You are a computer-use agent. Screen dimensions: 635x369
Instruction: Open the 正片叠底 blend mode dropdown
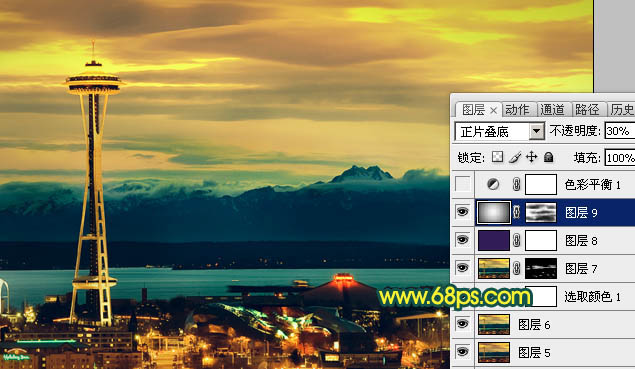(x=499, y=131)
